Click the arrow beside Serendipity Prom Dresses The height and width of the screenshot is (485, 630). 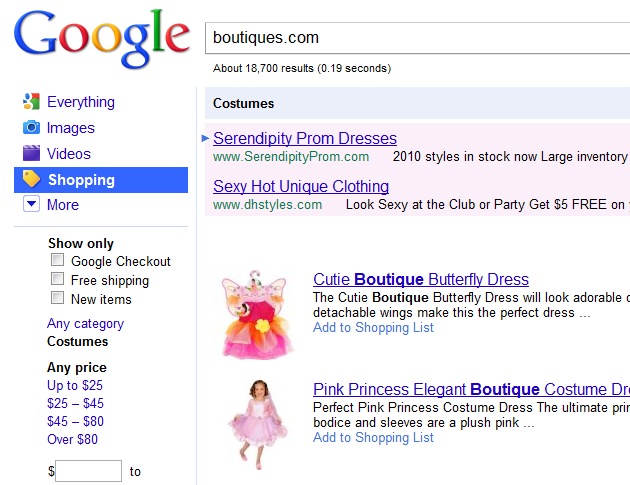[x=206, y=138]
